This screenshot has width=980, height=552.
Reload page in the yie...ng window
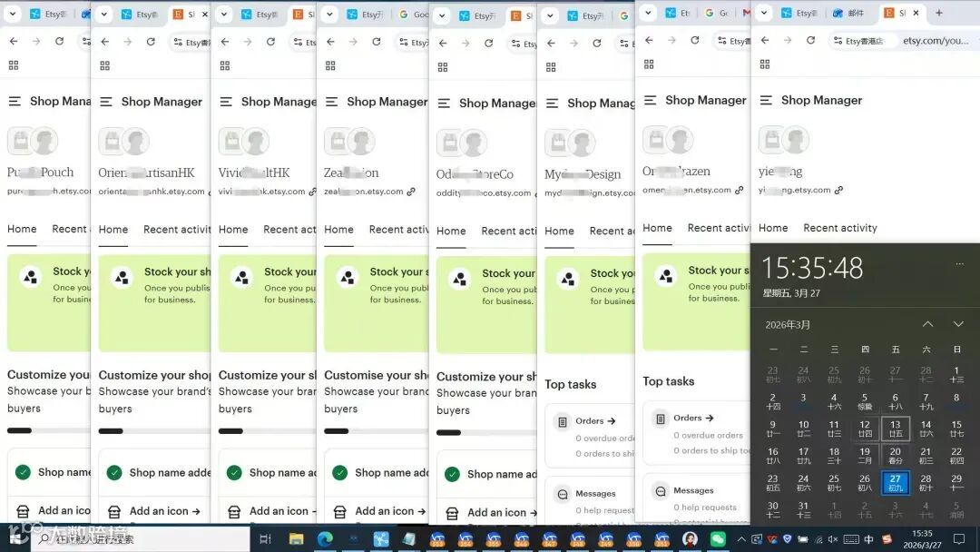[810, 40]
